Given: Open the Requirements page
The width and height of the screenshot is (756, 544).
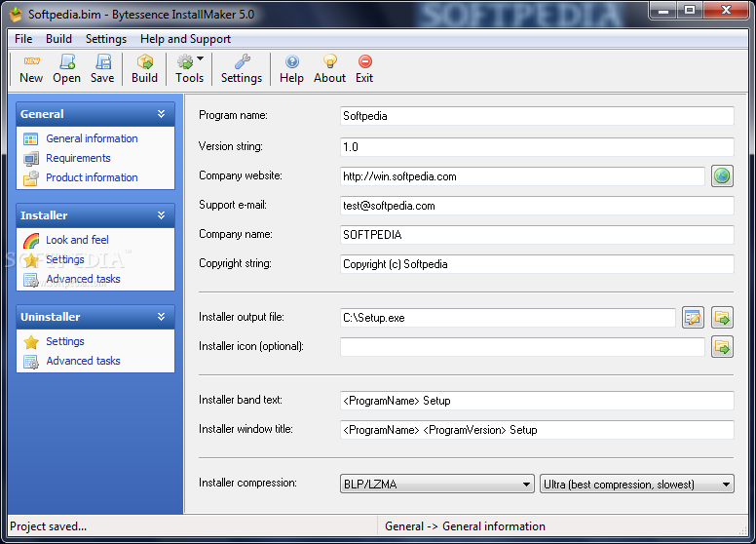Looking at the screenshot, I should coord(78,158).
